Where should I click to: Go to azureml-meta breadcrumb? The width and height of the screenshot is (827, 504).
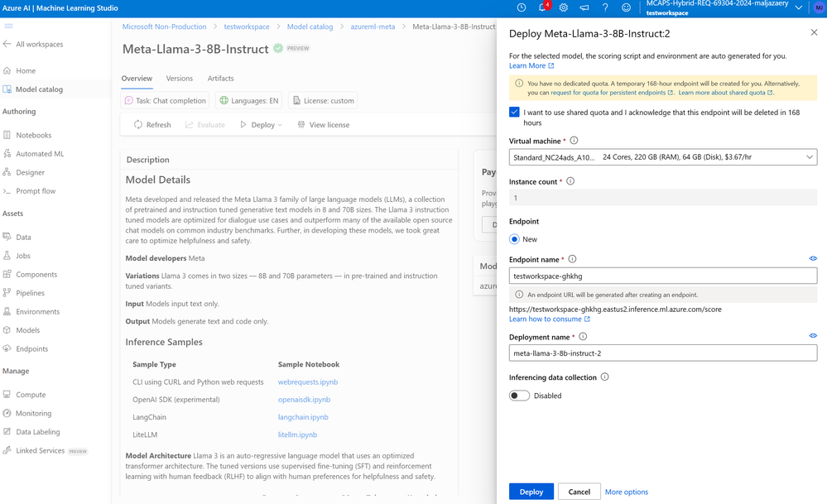click(x=373, y=26)
